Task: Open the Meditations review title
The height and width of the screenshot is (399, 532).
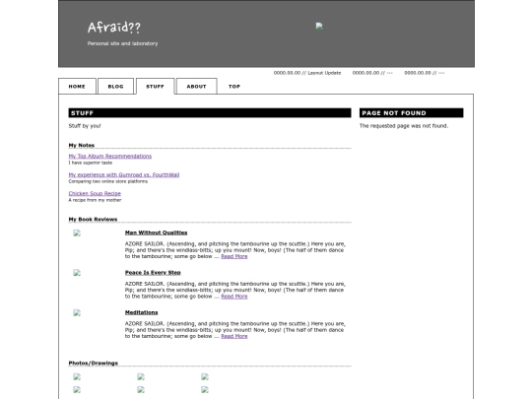Action: click(x=141, y=312)
